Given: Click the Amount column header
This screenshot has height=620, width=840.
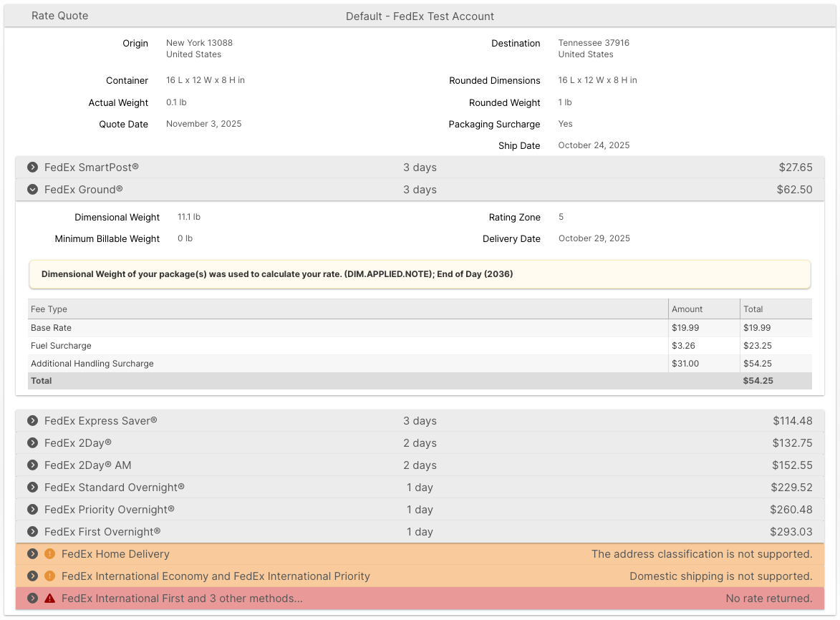Looking at the screenshot, I should coord(687,309).
